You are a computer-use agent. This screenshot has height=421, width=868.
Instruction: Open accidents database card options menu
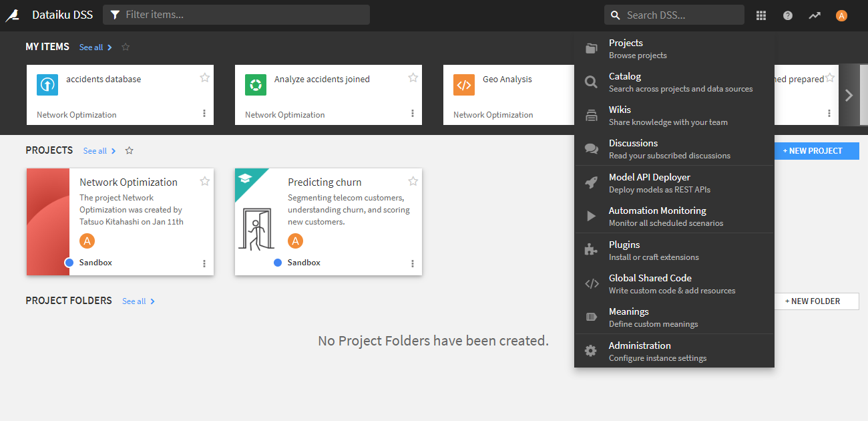(x=204, y=114)
